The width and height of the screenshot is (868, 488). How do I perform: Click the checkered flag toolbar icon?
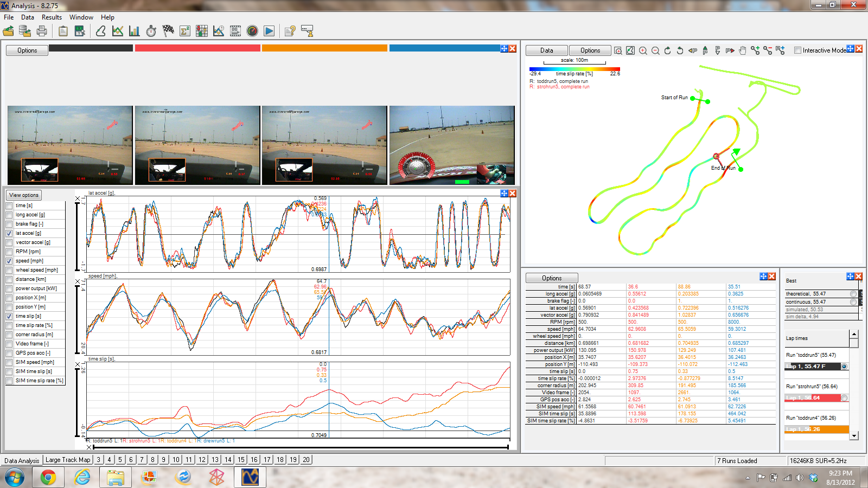pyautogui.click(x=168, y=31)
